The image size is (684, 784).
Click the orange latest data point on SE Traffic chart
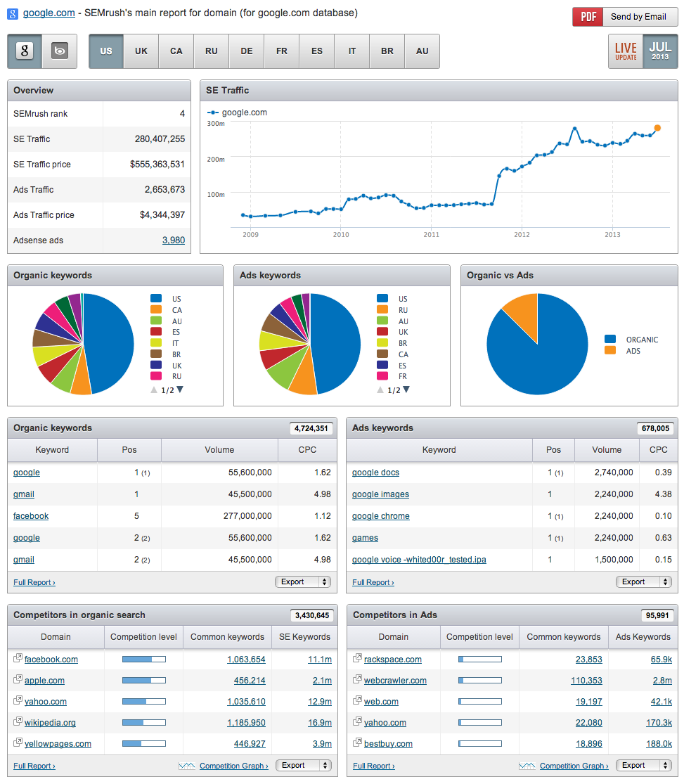click(x=657, y=128)
